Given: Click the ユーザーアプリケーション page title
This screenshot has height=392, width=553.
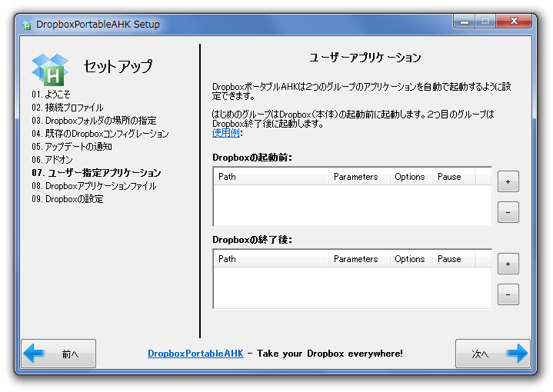Looking at the screenshot, I should point(365,58).
